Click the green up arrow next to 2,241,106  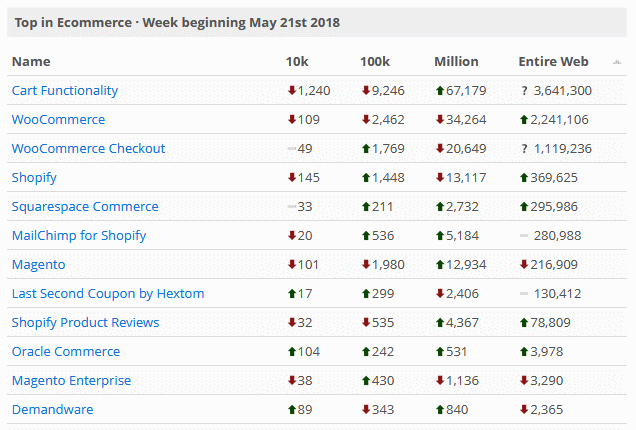click(x=524, y=120)
